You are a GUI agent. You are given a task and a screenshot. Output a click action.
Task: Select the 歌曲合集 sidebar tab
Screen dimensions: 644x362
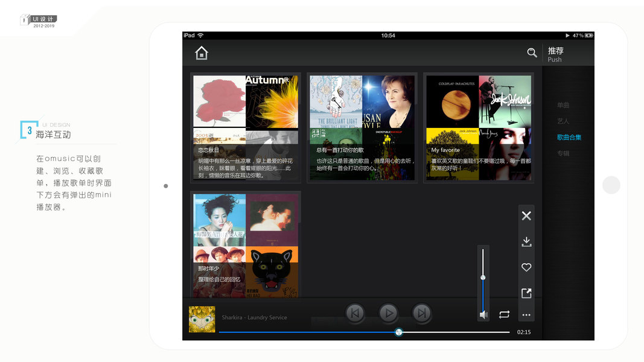[x=569, y=137]
